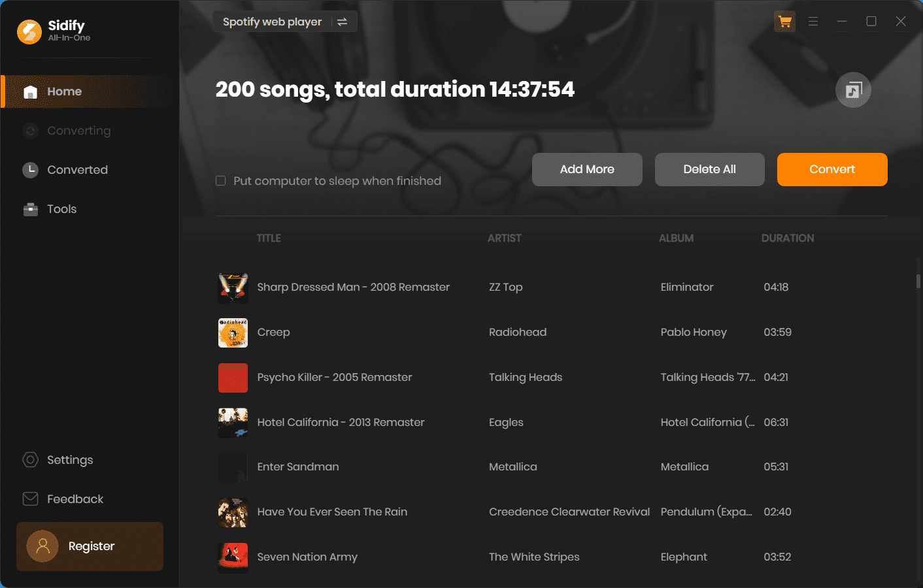Click the Register user avatar icon
923x588 pixels.
coord(42,546)
